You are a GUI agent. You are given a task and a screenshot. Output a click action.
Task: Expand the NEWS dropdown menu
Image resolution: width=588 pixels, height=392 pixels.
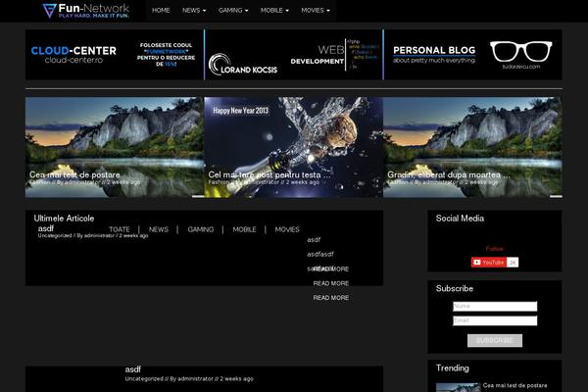(194, 11)
